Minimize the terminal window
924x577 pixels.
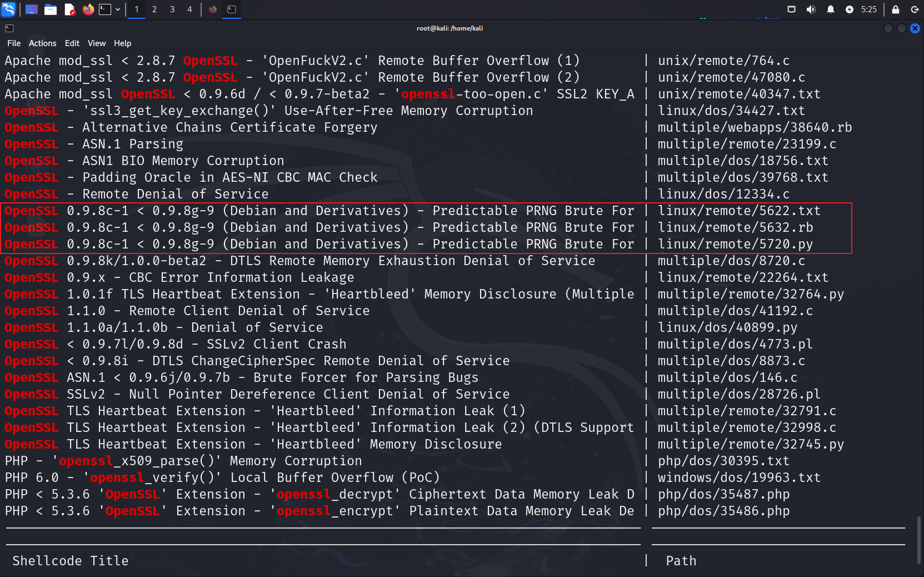888,28
